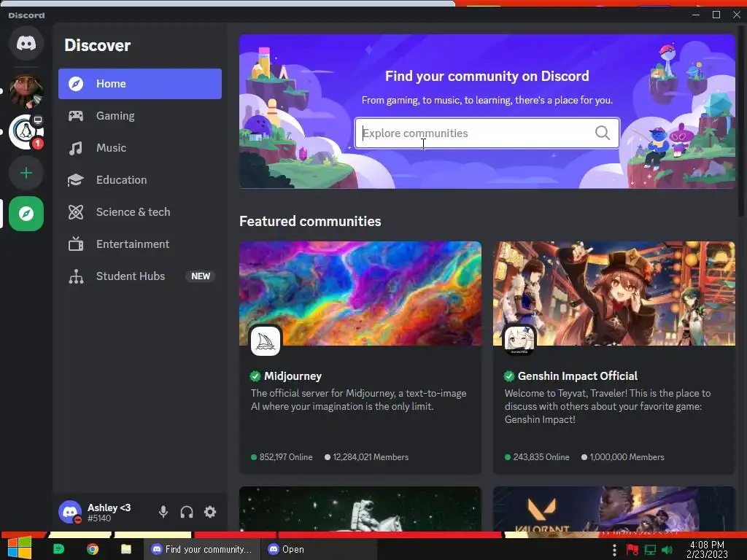
Task: Select the green Explore compass server icon
Action: pos(26,214)
